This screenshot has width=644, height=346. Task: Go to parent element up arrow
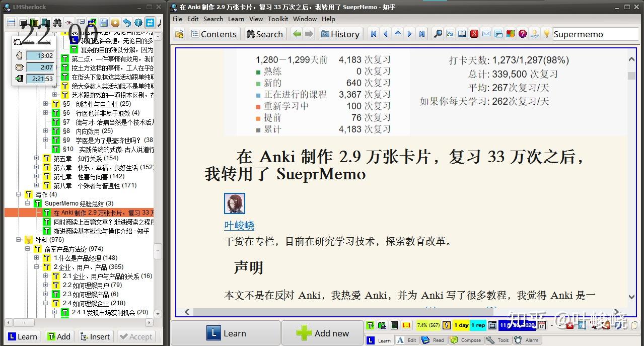(398, 34)
